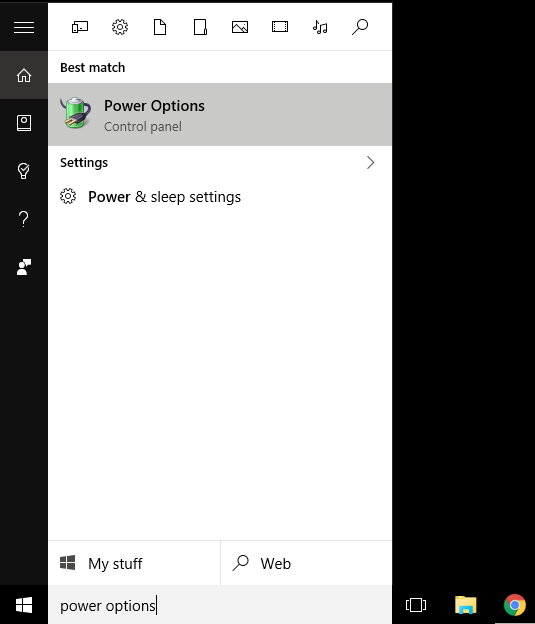Image resolution: width=535 pixels, height=624 pixels.
Task: Open the Windows Start button
Action: tap(24, 605)
